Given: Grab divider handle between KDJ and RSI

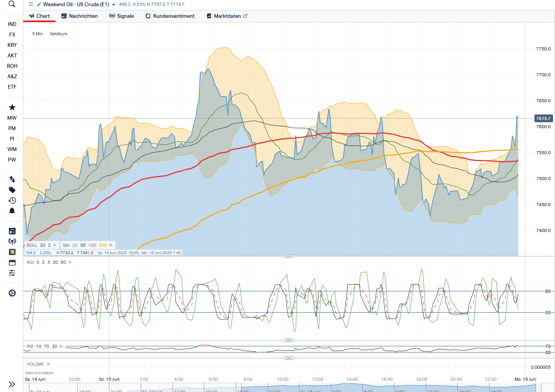Looking at the screenshot, I should 289,340.
